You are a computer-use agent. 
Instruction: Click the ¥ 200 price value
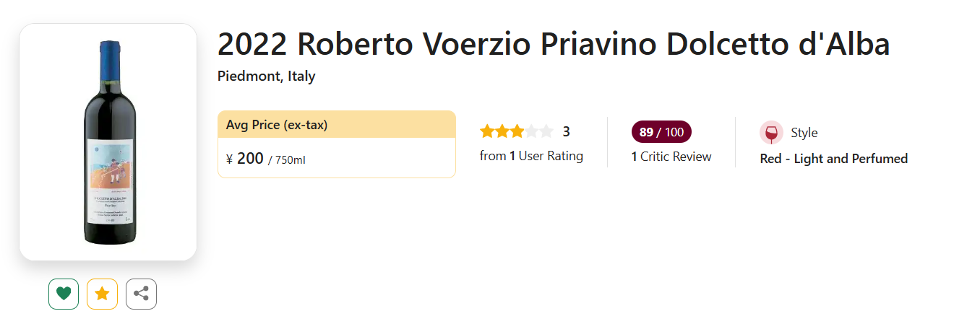point(245,159)
